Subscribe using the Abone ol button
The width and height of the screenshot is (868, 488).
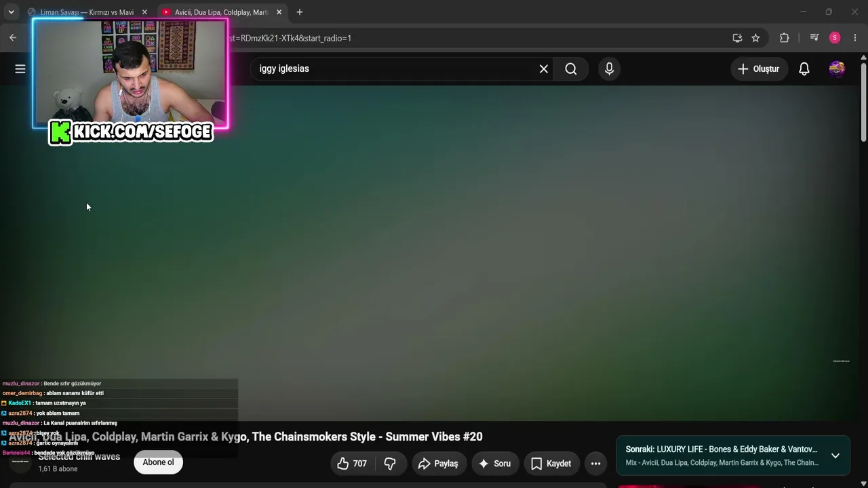(x=158, y=462)
